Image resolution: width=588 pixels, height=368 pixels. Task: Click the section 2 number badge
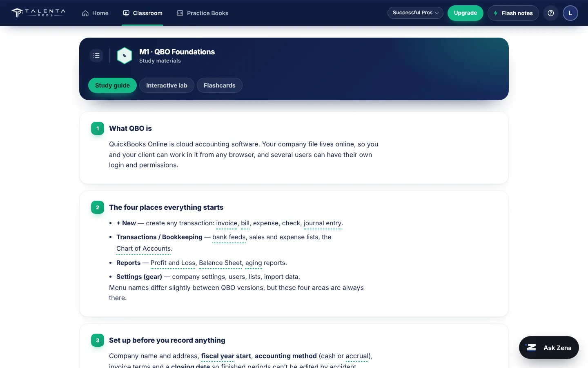tap(98, 207)
